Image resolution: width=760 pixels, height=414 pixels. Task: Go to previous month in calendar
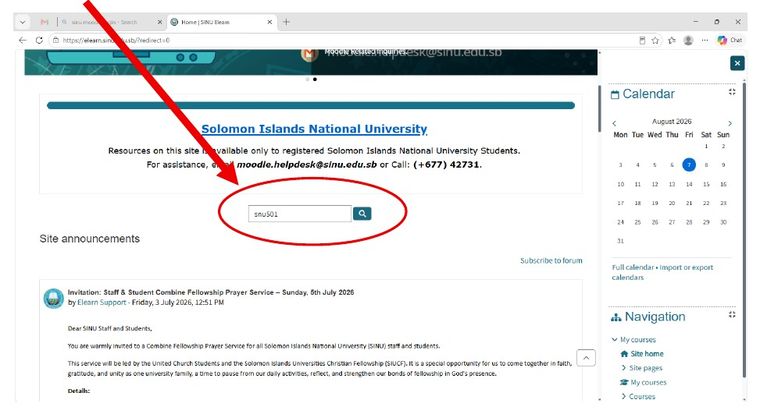[614, 123]
